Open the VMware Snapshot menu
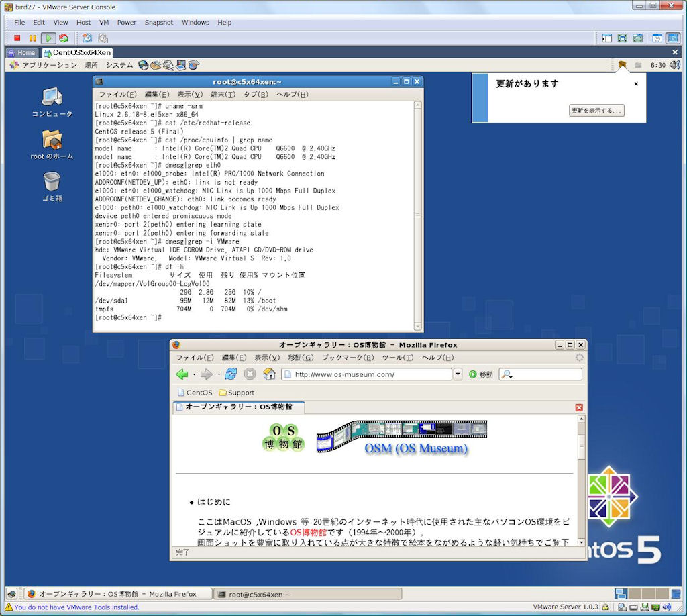This screenshot has width=687, height=616. (158, 22)
